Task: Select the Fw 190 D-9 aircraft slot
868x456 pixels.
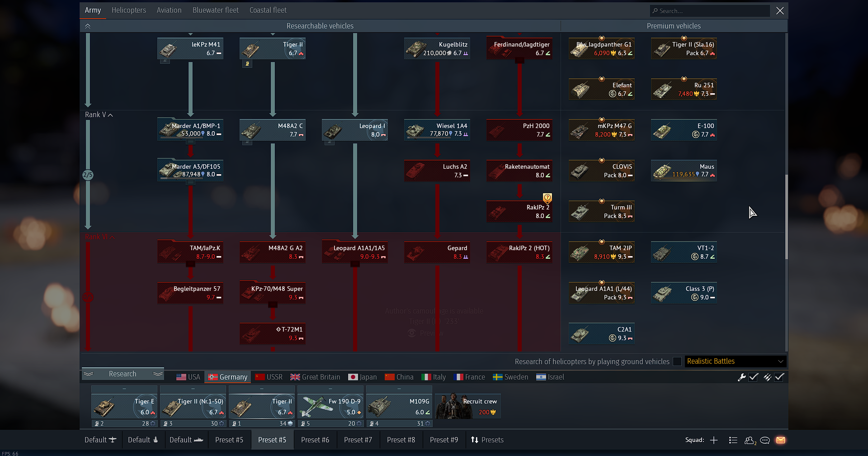Action: tap(331, 406)
